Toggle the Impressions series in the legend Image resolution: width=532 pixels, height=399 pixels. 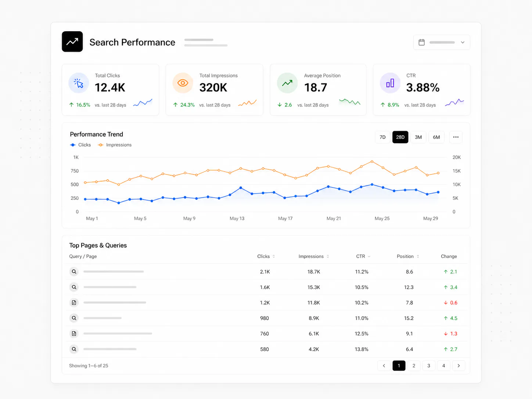point(115,145)
